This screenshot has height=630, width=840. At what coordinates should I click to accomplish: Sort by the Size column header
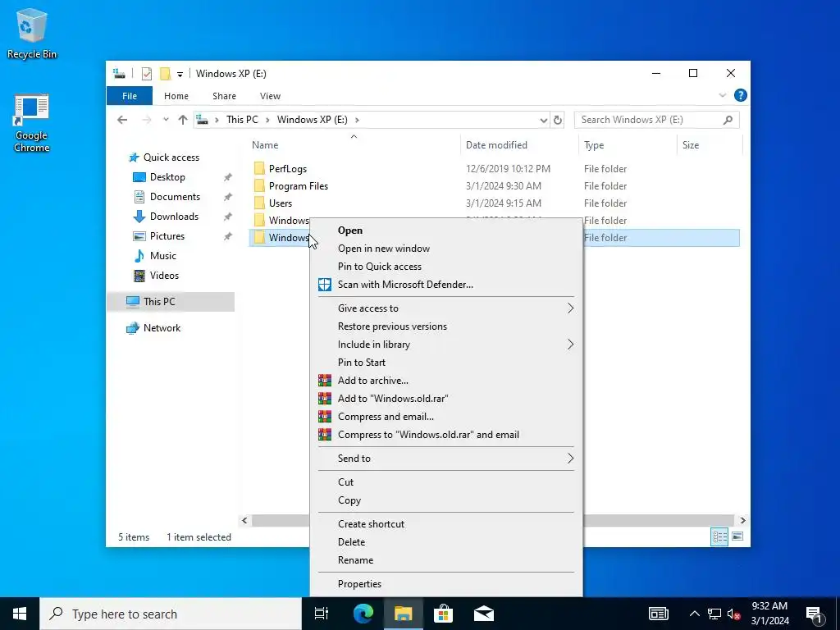tap(691, 145)
